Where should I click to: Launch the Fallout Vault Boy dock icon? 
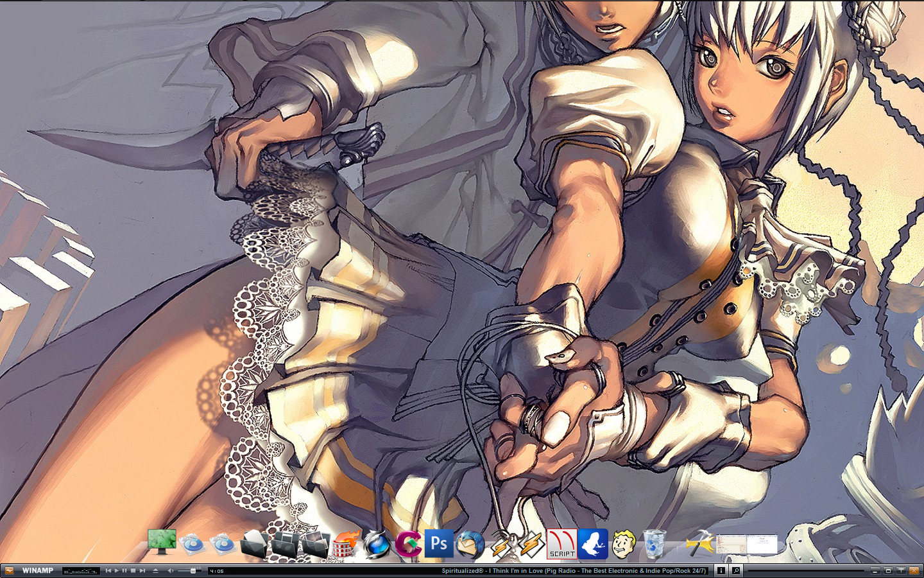(623, 544)
